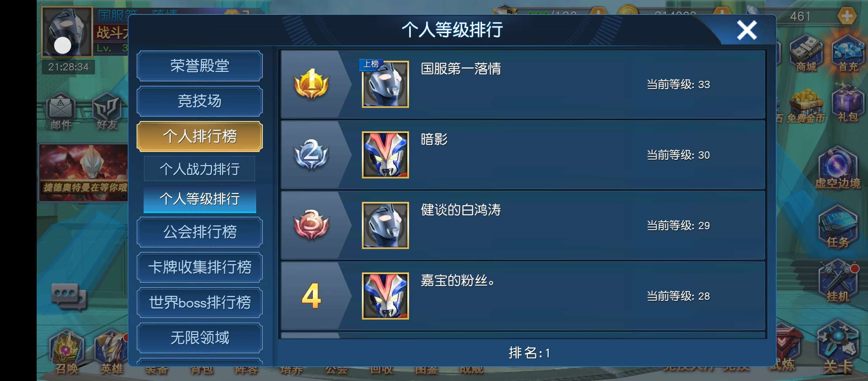Select the 荣誉殿堂 tab
Image resolution: width=868 pixels, height=381 pixels.
click(200, 66)
